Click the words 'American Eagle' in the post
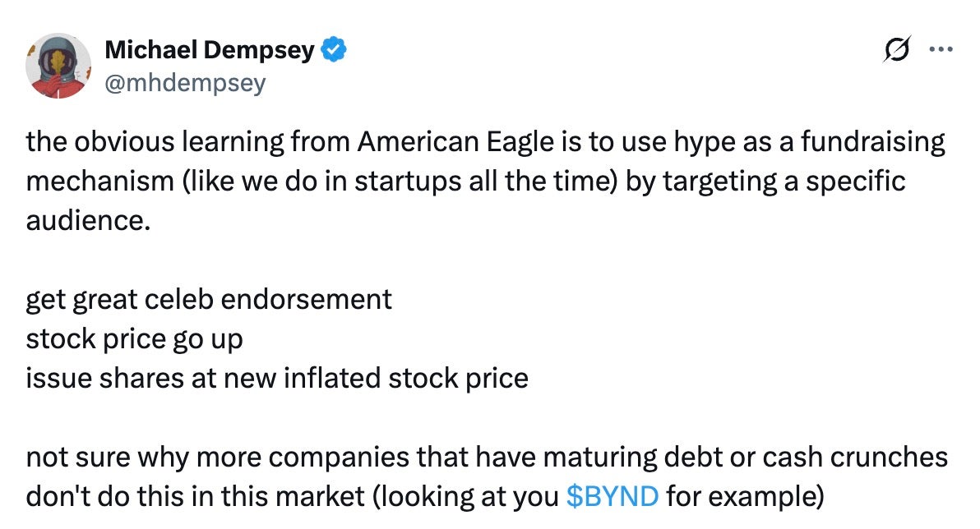The image size is (980, 529). (455, 142)
